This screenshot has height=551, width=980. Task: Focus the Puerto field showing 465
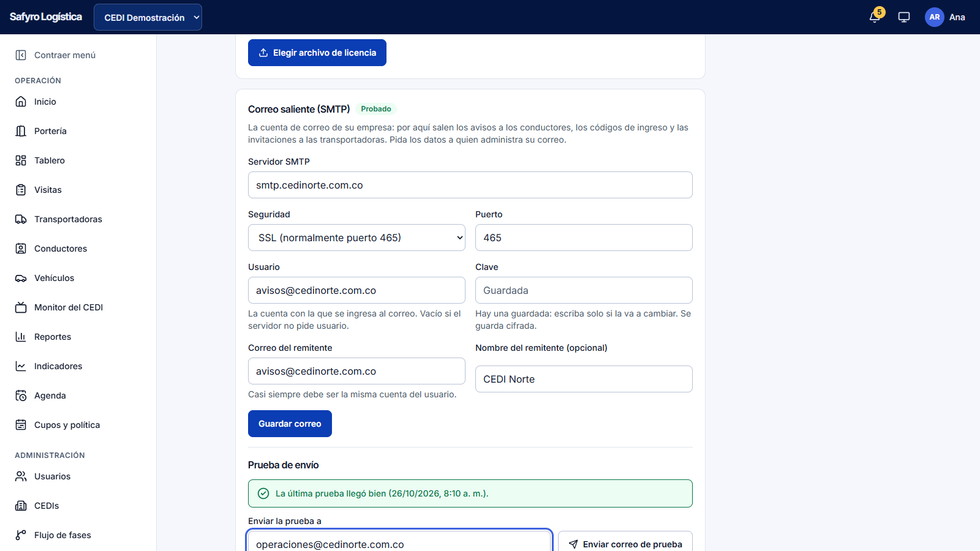point(584,238)
